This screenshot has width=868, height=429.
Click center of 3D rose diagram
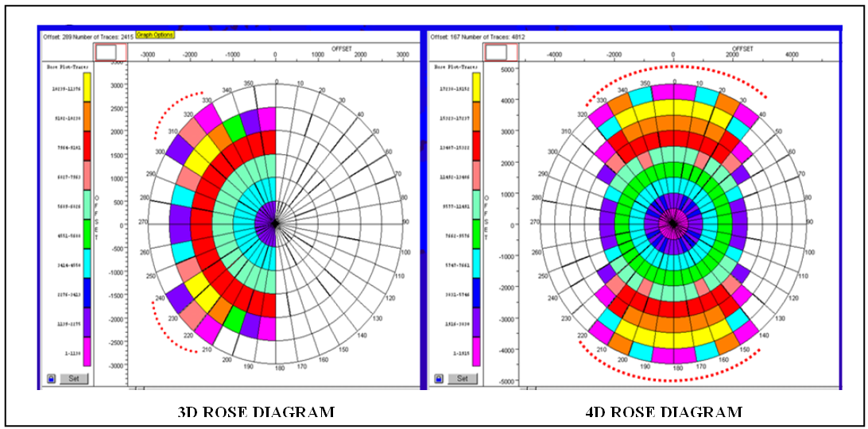[275, 225]
